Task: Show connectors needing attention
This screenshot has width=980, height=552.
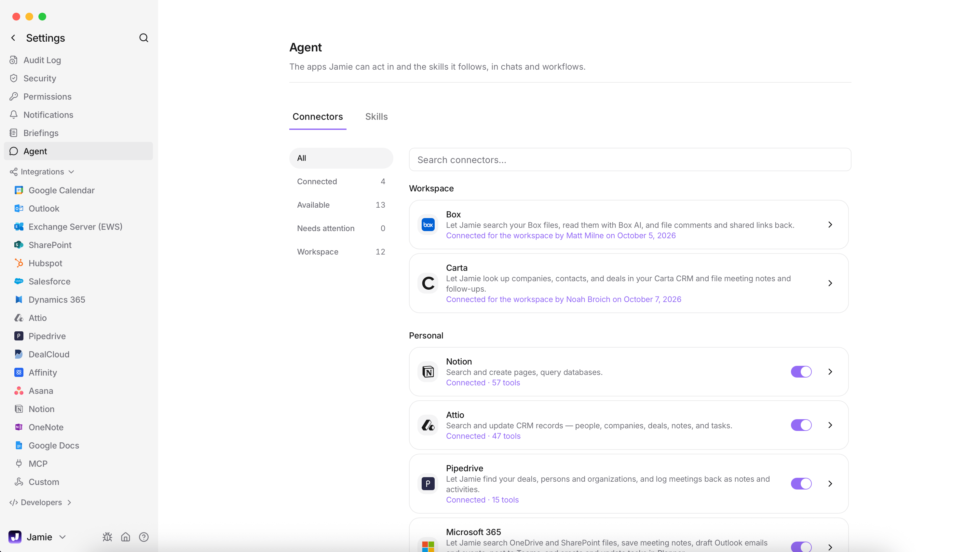Action: pos(341,228)
